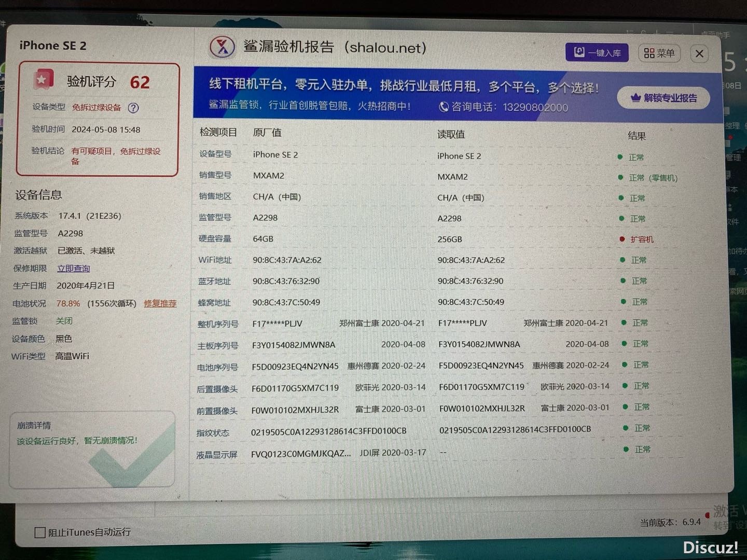Click the conclusion text 有可疑项目，免拆过绿设备
Image resolution: width=747 pixels, height=560 pixels.
116,156
